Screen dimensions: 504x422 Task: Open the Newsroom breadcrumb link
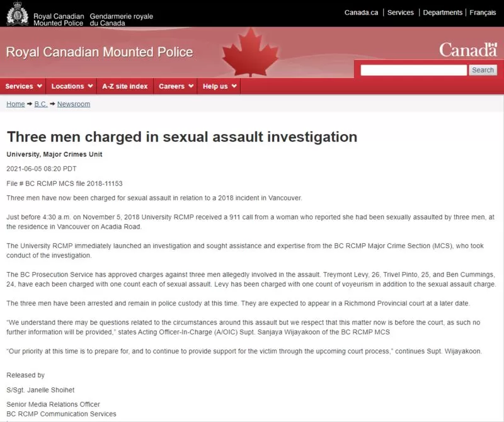coord(74,104)
